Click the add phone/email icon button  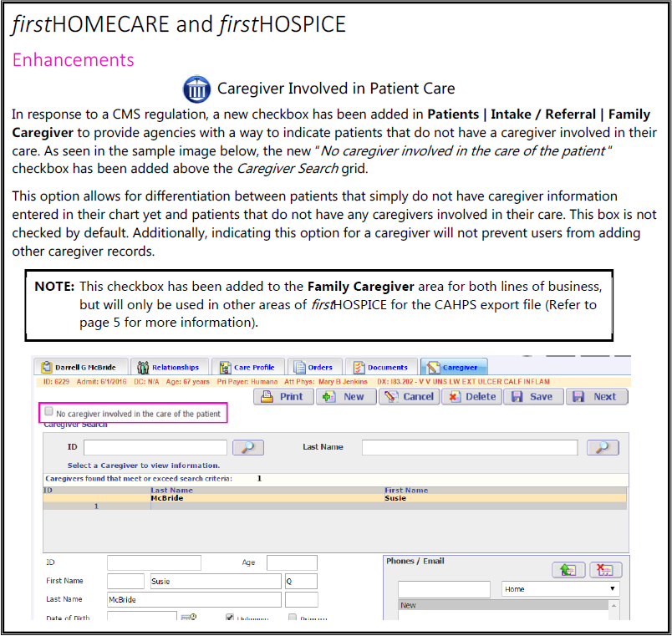coord(568,570)
